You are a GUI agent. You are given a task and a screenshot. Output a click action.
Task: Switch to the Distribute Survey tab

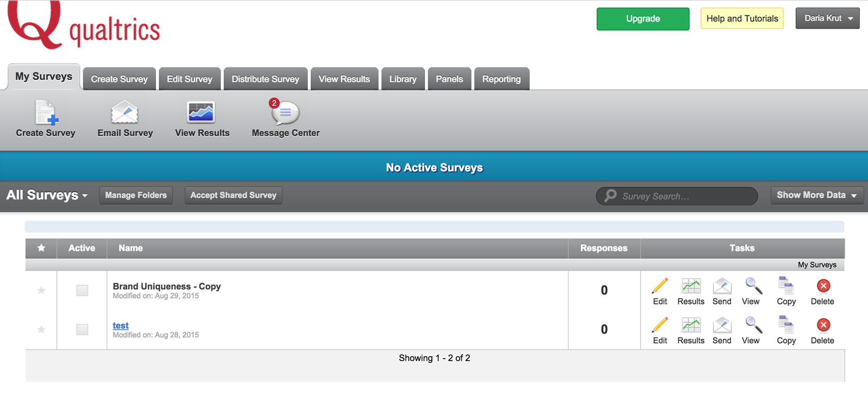pyautogui.click(x=265, y=79)
